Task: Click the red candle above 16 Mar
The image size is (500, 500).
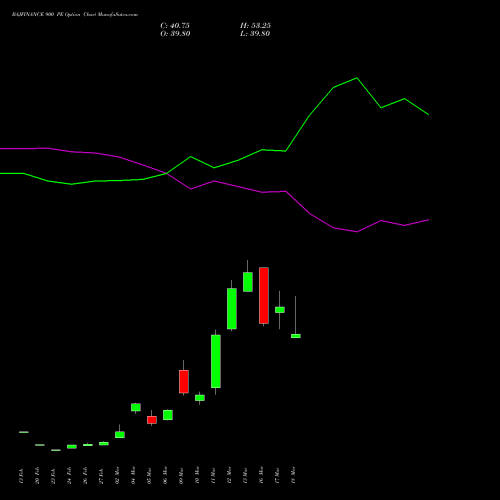Action: click(x=264, y=295)
